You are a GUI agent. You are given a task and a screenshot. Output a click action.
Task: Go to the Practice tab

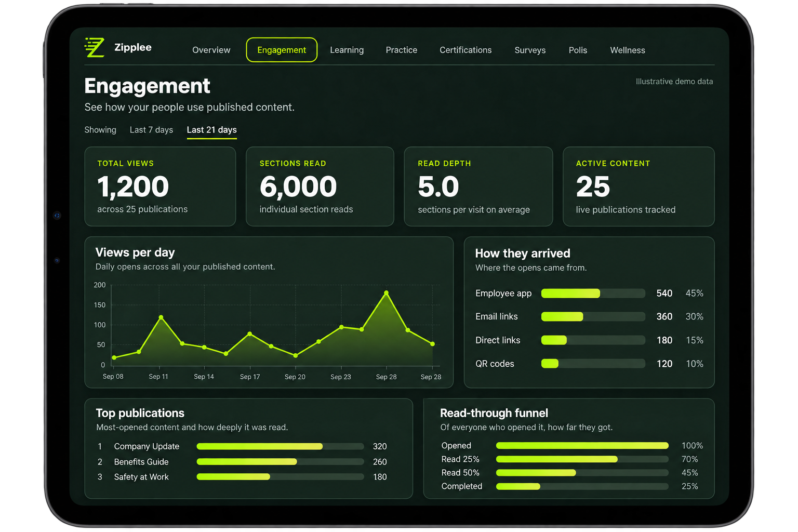pos(401,50)
